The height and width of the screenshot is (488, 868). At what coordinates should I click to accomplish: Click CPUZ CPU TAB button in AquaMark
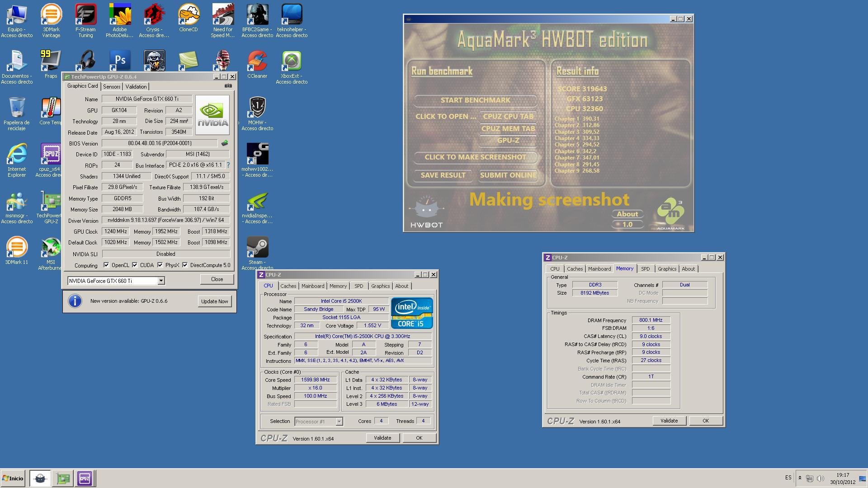[508, 117]
